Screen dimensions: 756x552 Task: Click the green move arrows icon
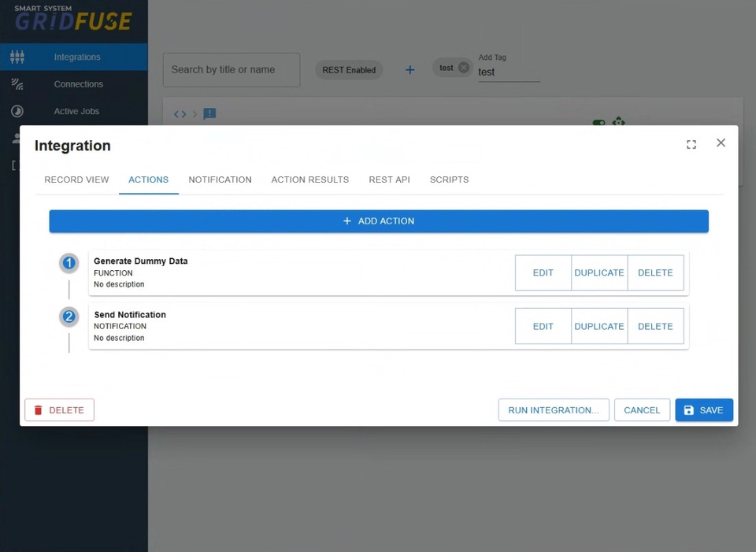click(x=619, y=121)
